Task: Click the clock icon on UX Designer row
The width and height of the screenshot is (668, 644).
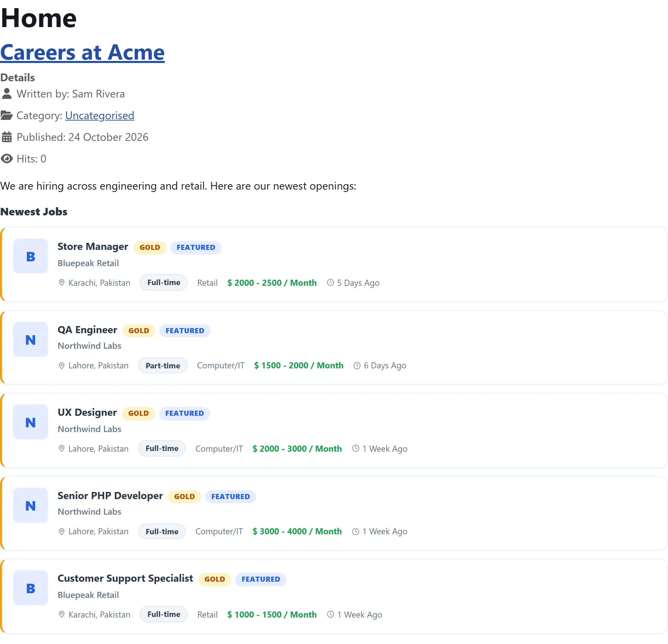Action: pyautogui.click(x=356, y=448)
